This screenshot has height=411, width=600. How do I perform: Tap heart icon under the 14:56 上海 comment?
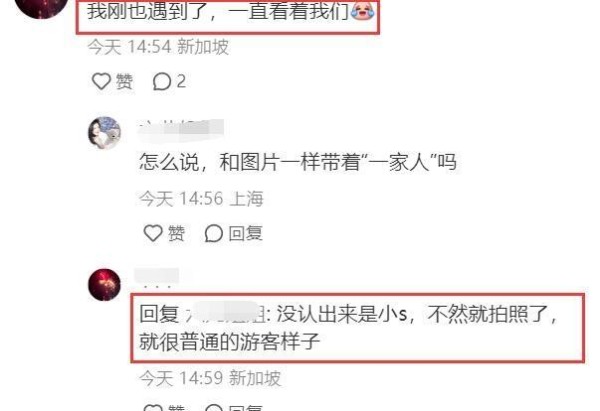[153, 233]
